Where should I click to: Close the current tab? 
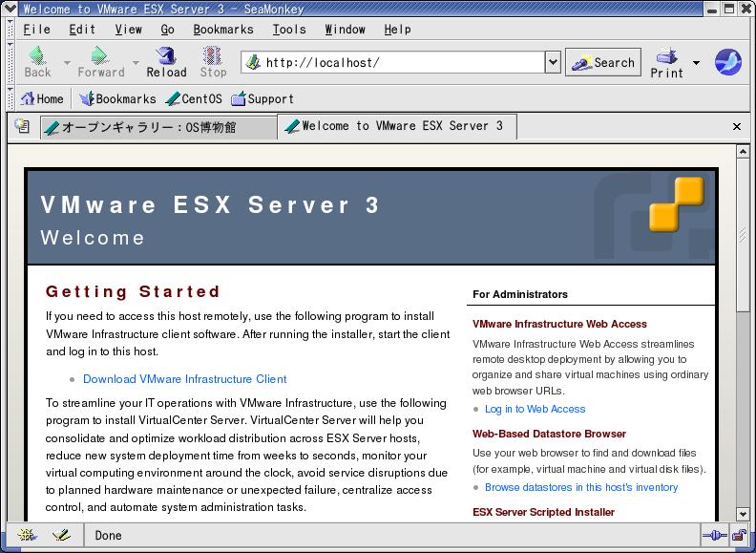(736, 126)
